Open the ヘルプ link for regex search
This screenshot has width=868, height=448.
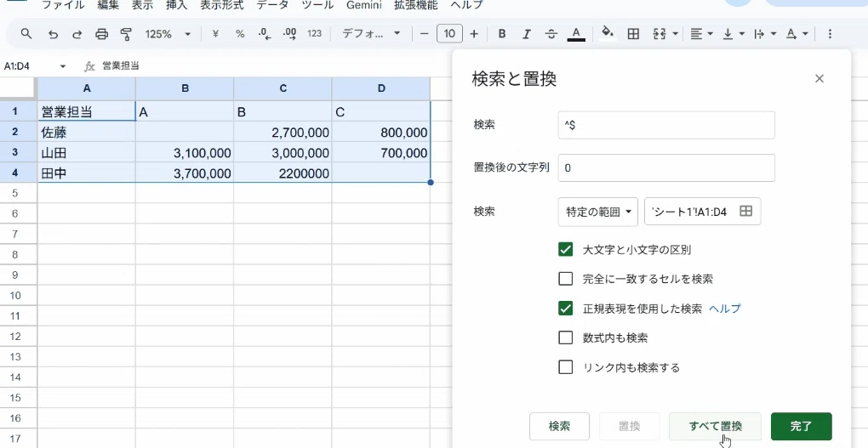coord(725,309)
